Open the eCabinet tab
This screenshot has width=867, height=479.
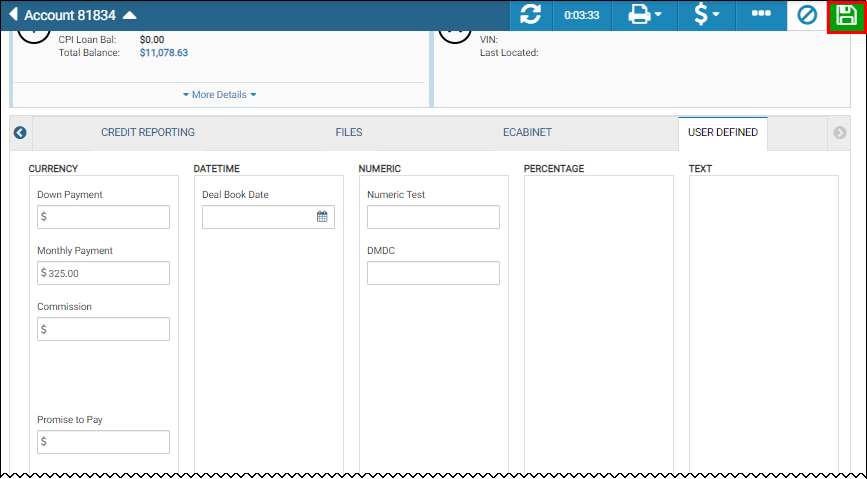(527, 133)
